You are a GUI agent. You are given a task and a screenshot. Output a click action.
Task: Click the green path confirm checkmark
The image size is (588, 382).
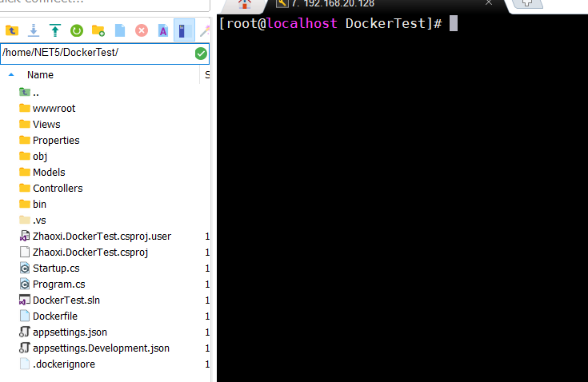[201, 54]
